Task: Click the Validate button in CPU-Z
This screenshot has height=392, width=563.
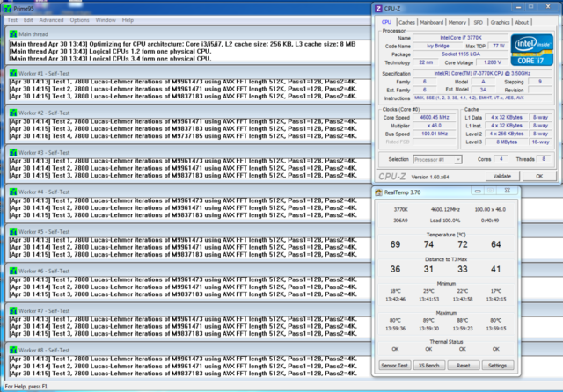Action: coord(502,176)
